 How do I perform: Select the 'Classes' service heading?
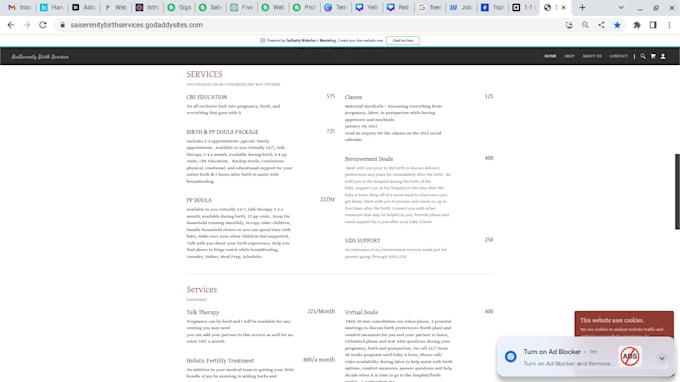(353, 97)
